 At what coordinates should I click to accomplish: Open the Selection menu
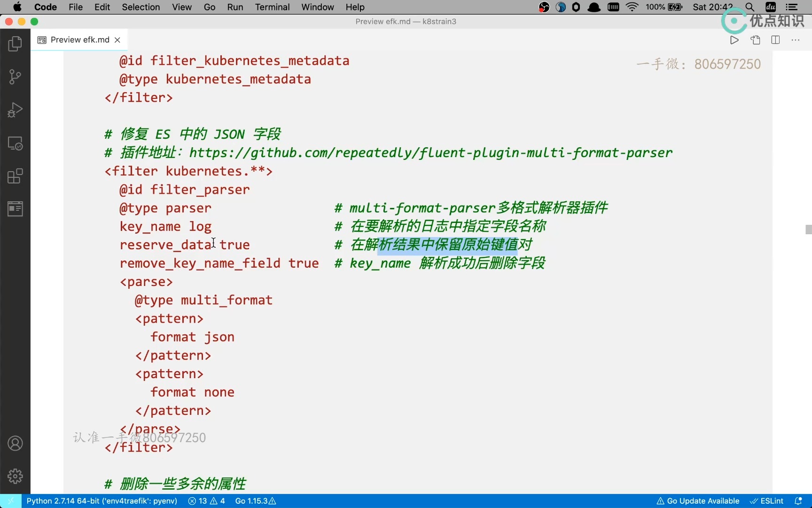point(141,7)
